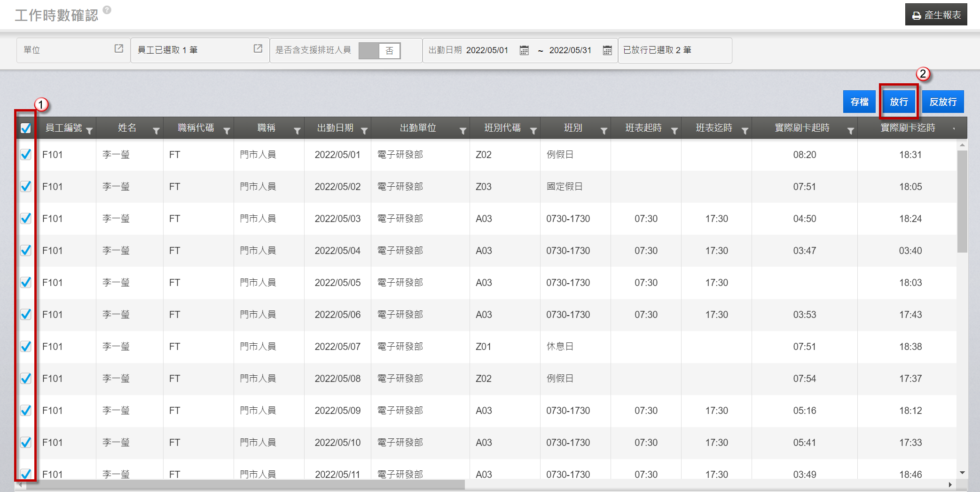Image resolution: width=980 pixels, height=492 pixels.
Task: Click the 反放行 button
Action: pyautogui.click(x=943, y=102)
